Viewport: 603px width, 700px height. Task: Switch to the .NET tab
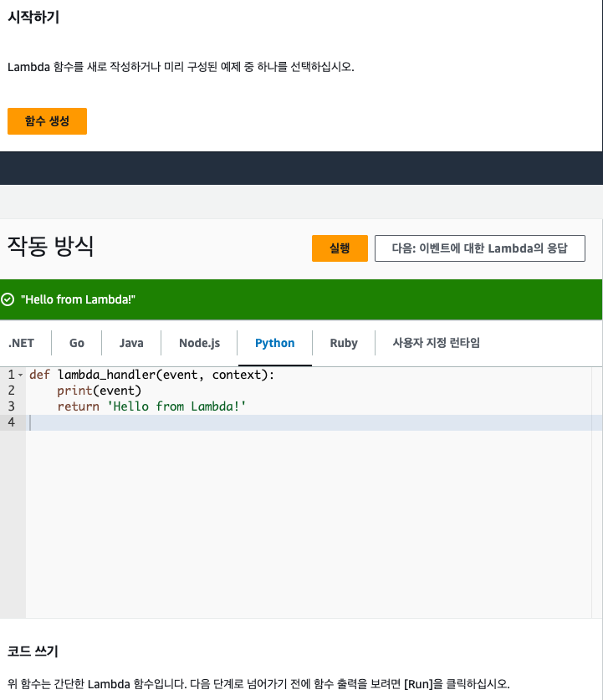(21, 343)
